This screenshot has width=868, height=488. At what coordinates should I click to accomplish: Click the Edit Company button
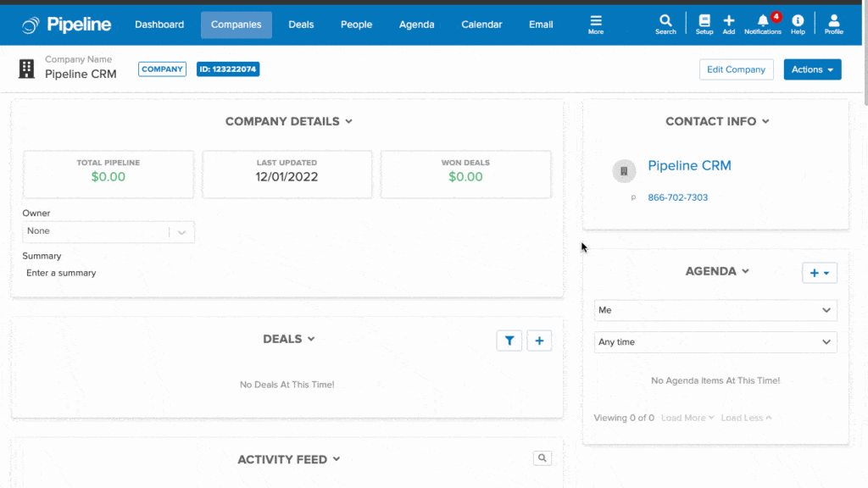click(736, 69)
